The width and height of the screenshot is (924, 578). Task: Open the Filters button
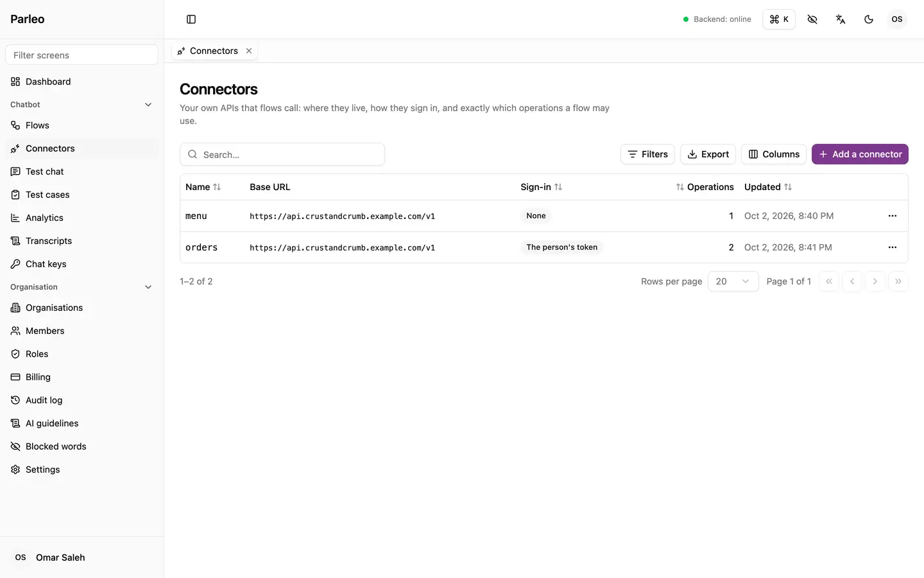click(647, 154)
